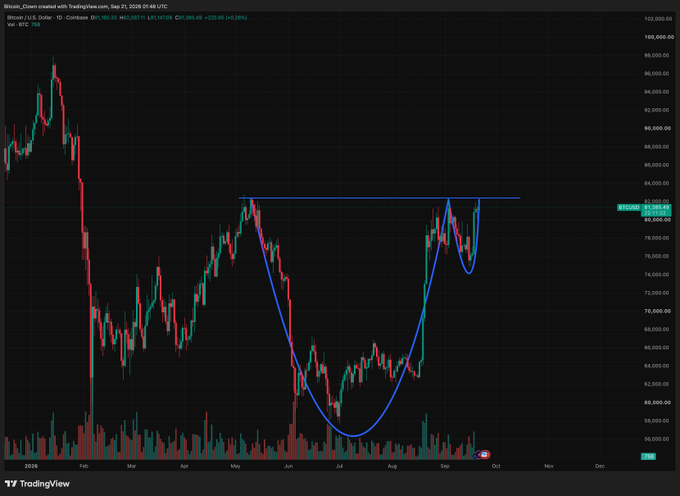680x496 pixels.
Task: Click the 56,000.00 price axis label
Action: tap(659, 439)
